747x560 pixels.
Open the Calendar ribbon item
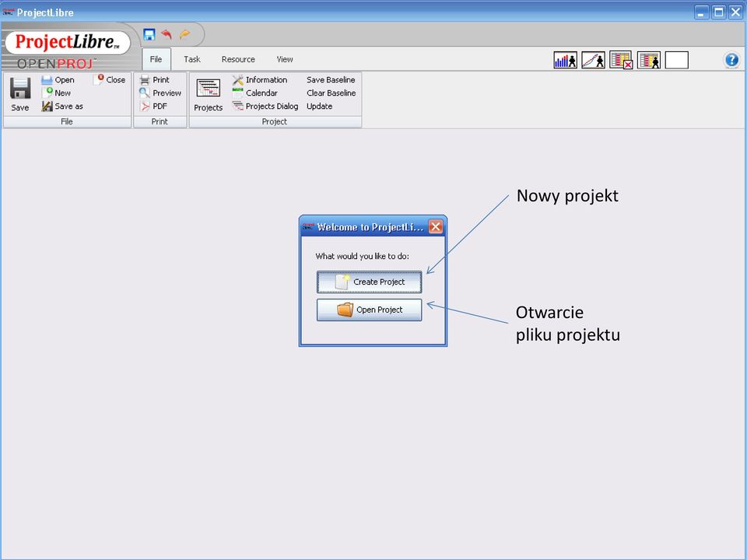(255, 93)
